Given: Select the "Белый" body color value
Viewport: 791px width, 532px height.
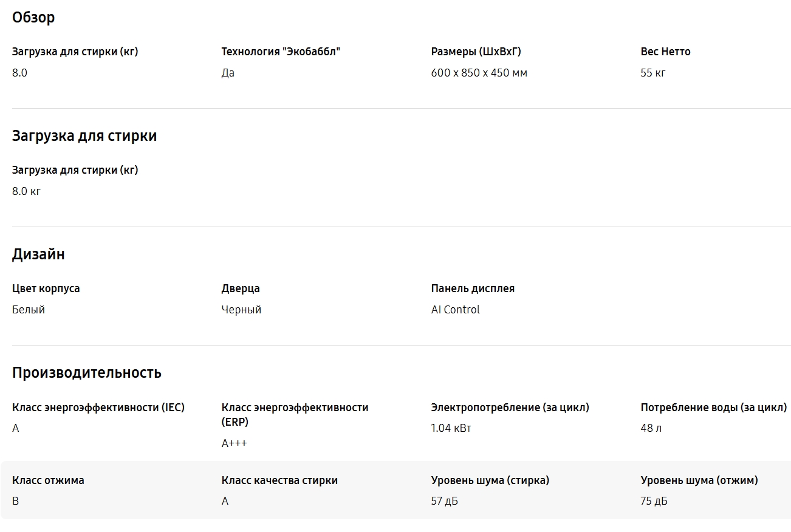Looking at the screenshot, I should 29,310.
